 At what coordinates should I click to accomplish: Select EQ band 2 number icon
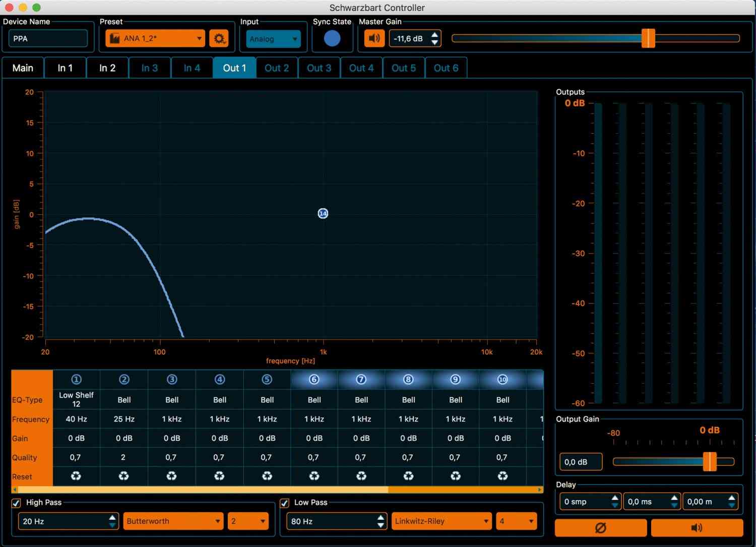point(124,380)
